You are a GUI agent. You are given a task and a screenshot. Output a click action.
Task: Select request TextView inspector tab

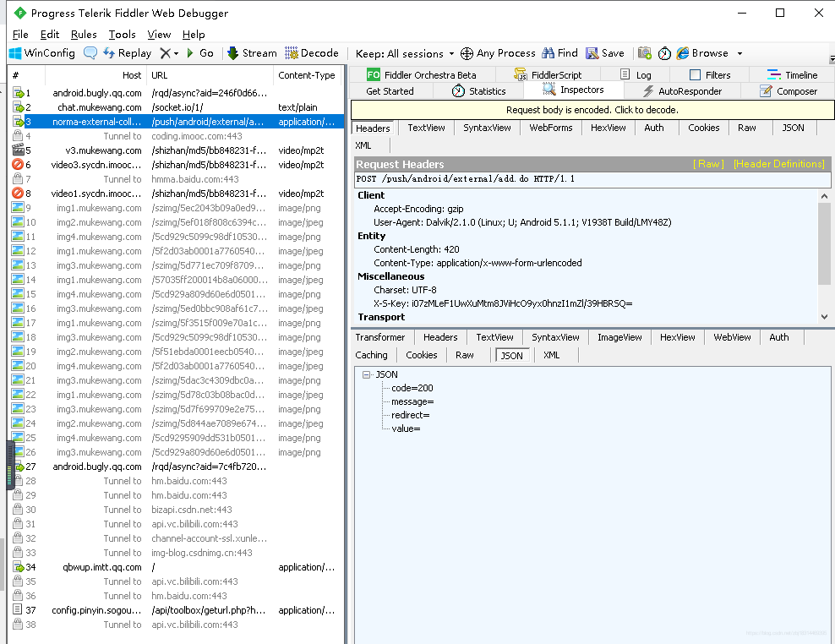pyautogui.click(x=426, y=128)
